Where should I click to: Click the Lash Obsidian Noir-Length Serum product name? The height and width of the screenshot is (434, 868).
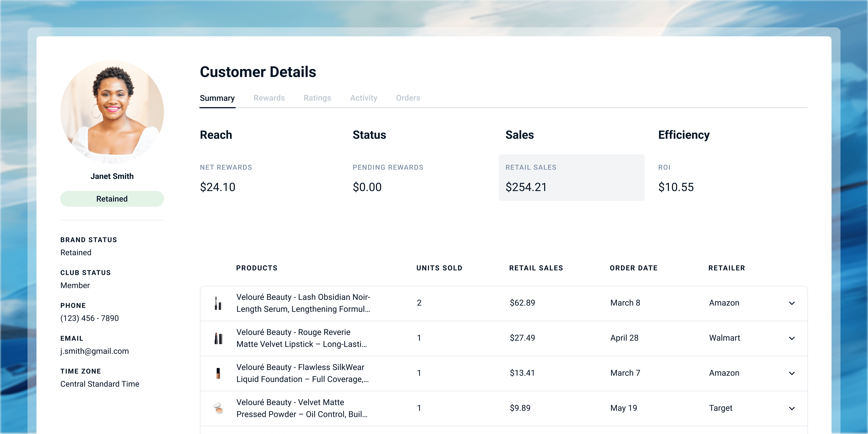(x=303, y=303)
